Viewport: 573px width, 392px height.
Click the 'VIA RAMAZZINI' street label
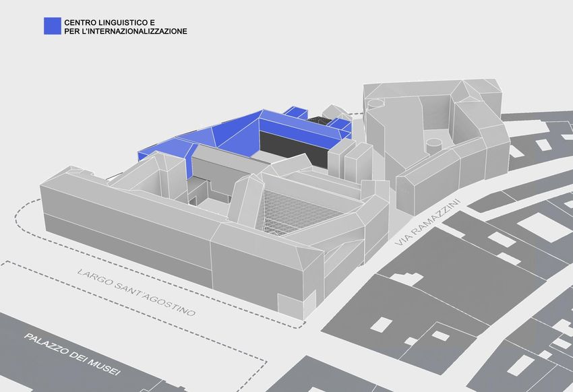click(x=427, y=223)
